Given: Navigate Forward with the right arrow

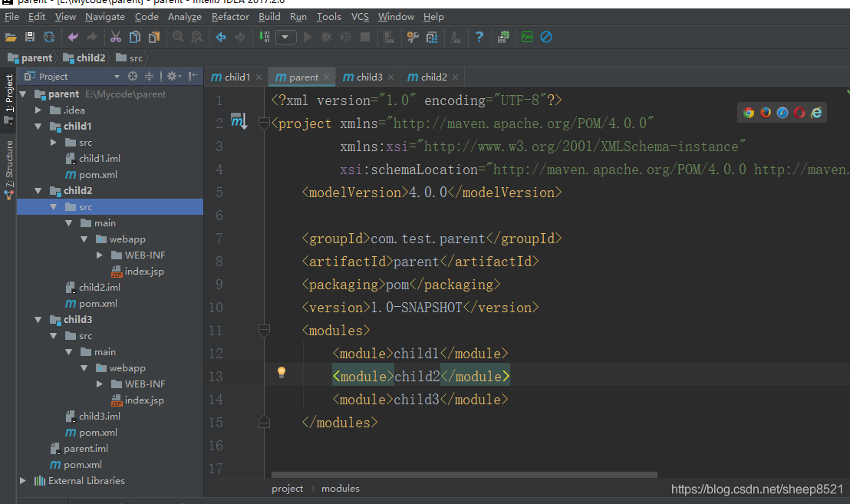Looking at the screenshot, I should (x=239, y=38).
